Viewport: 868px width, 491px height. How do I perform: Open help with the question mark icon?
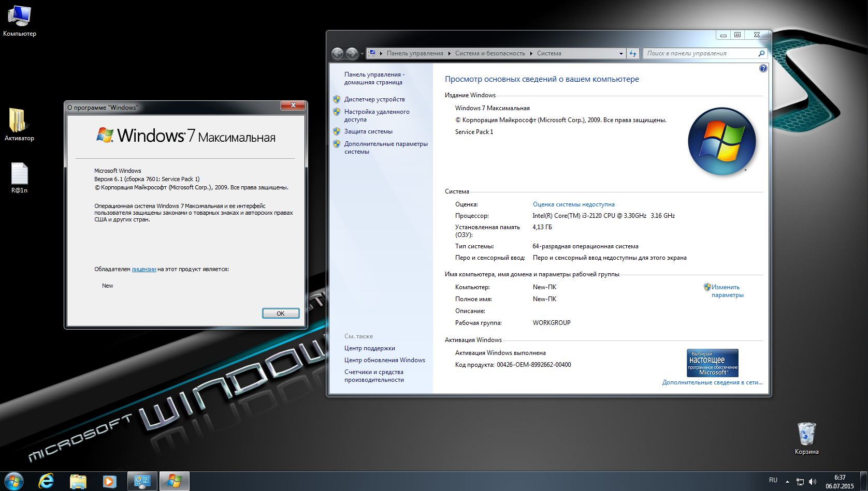click(x=763, y=68)
